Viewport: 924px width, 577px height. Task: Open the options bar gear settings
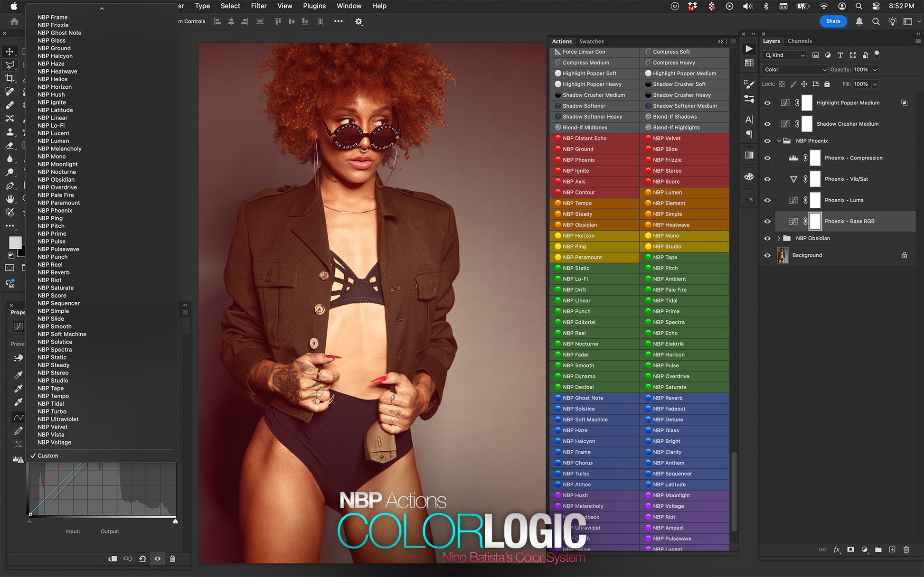pyautogui.click(x=358, y=21)
